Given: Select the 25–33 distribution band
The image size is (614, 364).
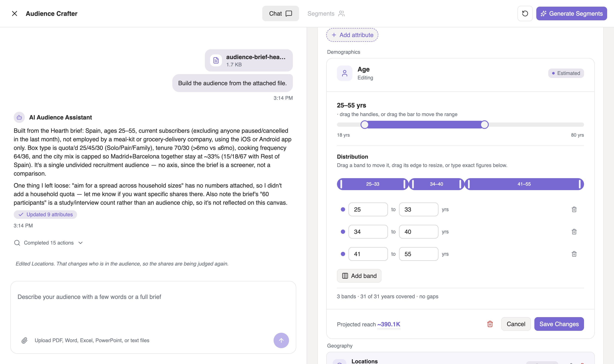Looking at the screenshot, I should click(x=373, y=184).
